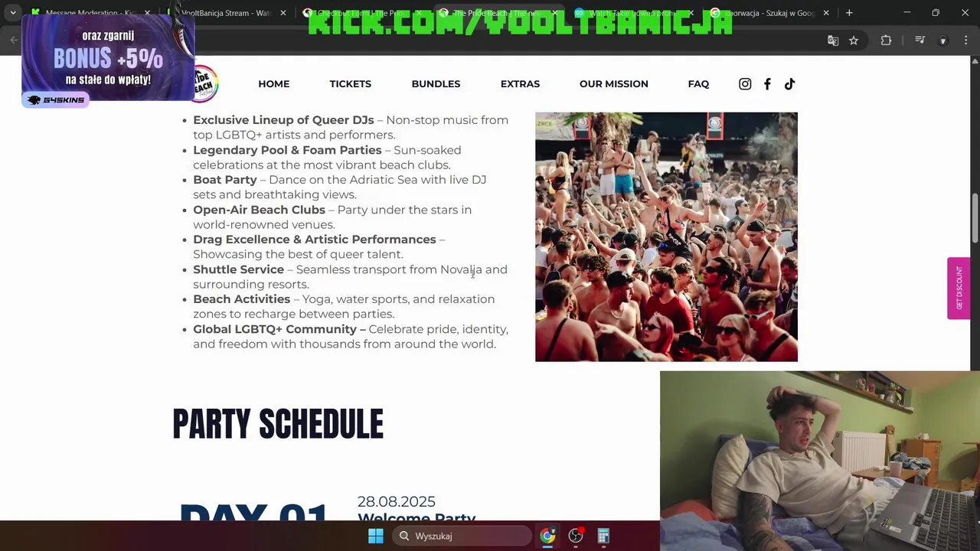Click the GET DISCOUNT side button
The width and height of the screenshot is (980, 551).
[x=959, y=288]
